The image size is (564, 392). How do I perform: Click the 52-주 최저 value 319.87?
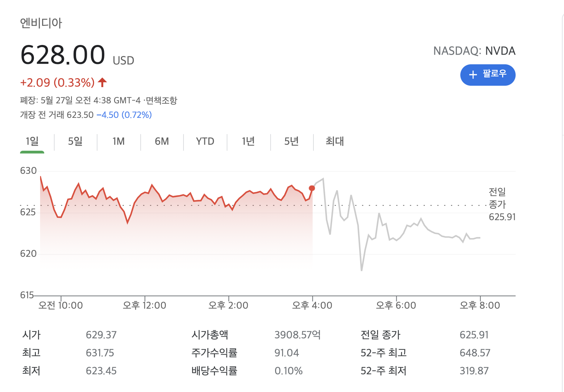[474, 371]
